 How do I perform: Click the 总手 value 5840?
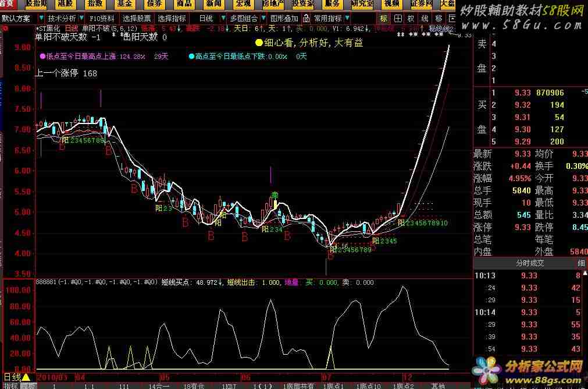pos(522,191)
